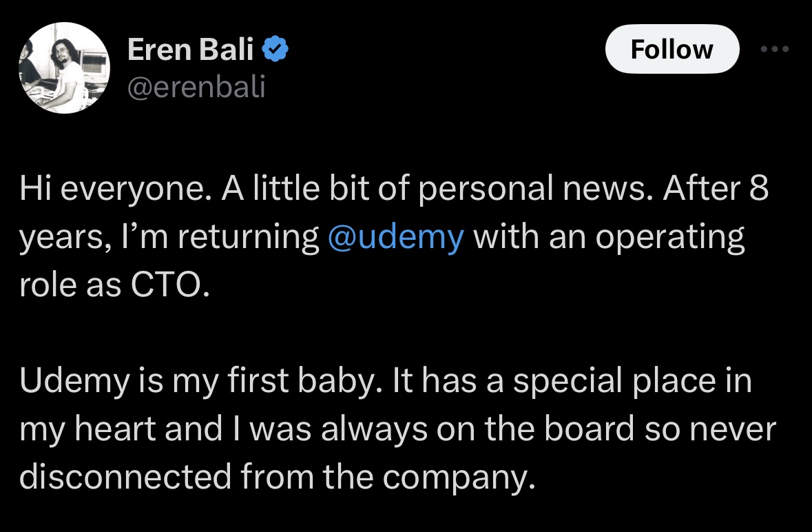Click the 'Udemy is my first baby' sentence
Image resolution: width=812 pixels, height=532 pixels.
coord(201,381)
